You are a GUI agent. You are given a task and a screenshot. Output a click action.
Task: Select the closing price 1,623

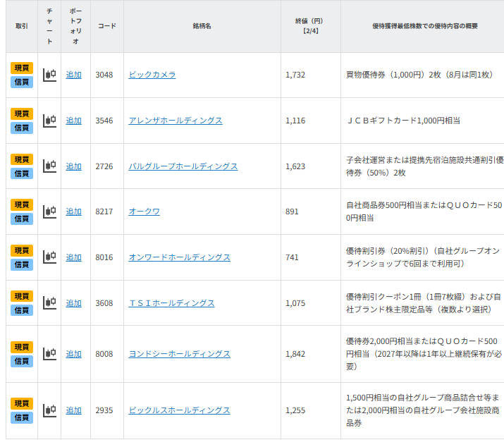pos(295,166)
